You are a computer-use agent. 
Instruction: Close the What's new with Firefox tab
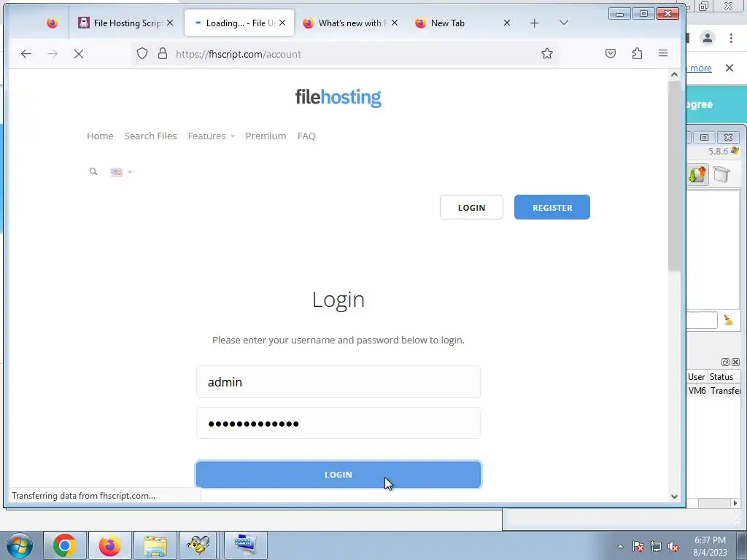395,23
